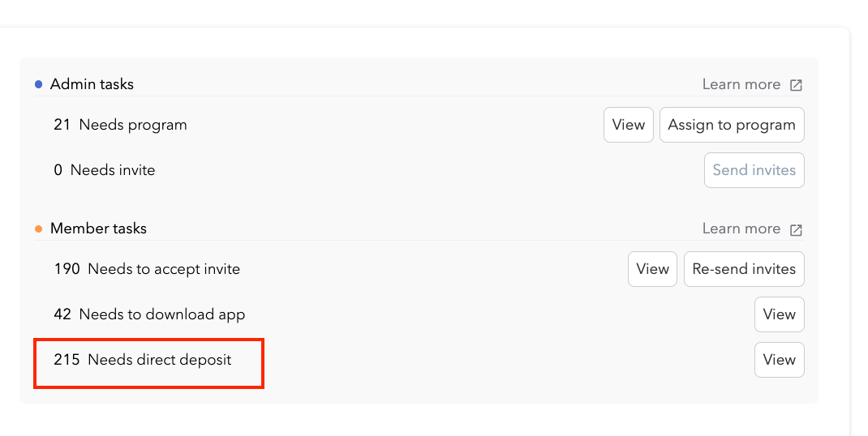Open the external link icon beside Member tasks Learn more

[x=796, y=229]
